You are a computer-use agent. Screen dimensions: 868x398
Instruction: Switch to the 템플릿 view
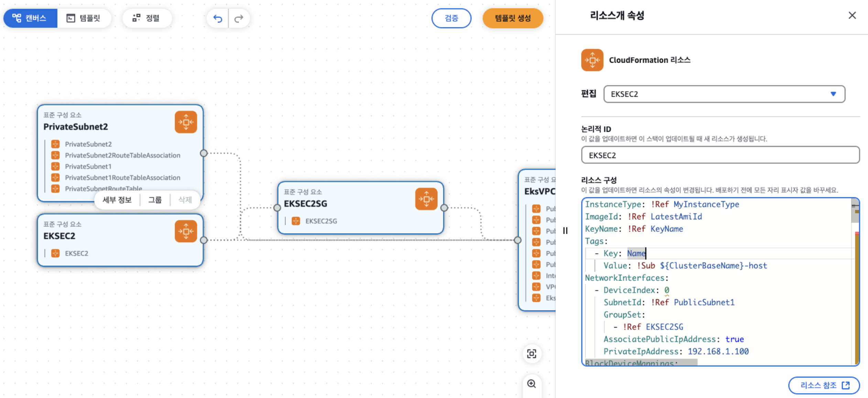(x=84, y=18)
